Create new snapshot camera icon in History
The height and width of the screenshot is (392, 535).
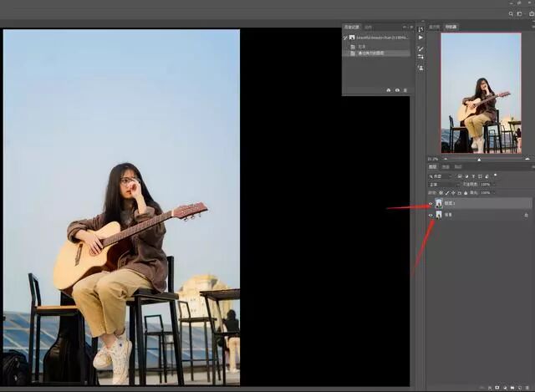397,90
